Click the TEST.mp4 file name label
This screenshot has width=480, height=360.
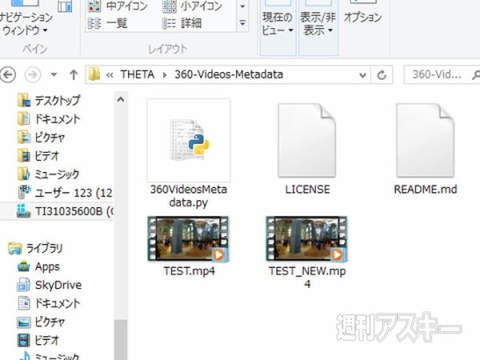189,271
